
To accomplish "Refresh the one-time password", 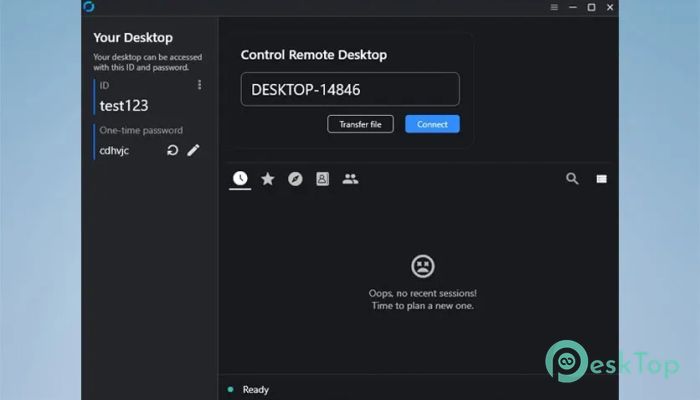I will (x=173, y=150).
